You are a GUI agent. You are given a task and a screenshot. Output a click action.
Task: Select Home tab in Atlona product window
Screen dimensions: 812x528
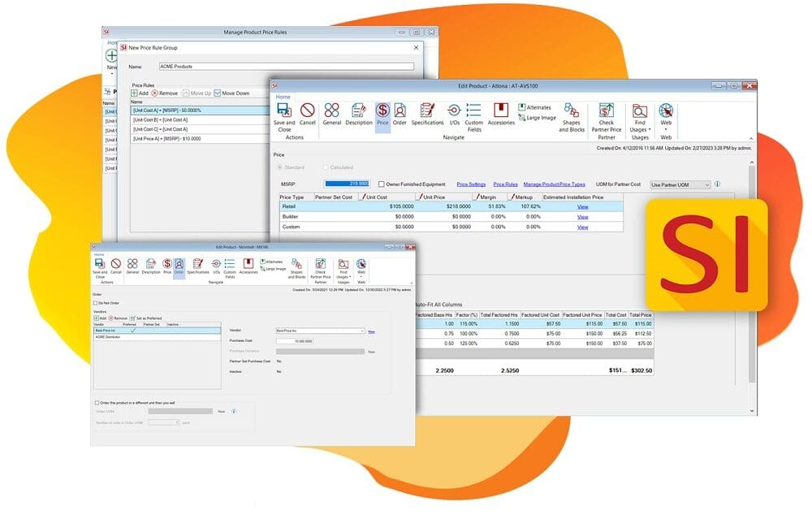click(283, 97)
